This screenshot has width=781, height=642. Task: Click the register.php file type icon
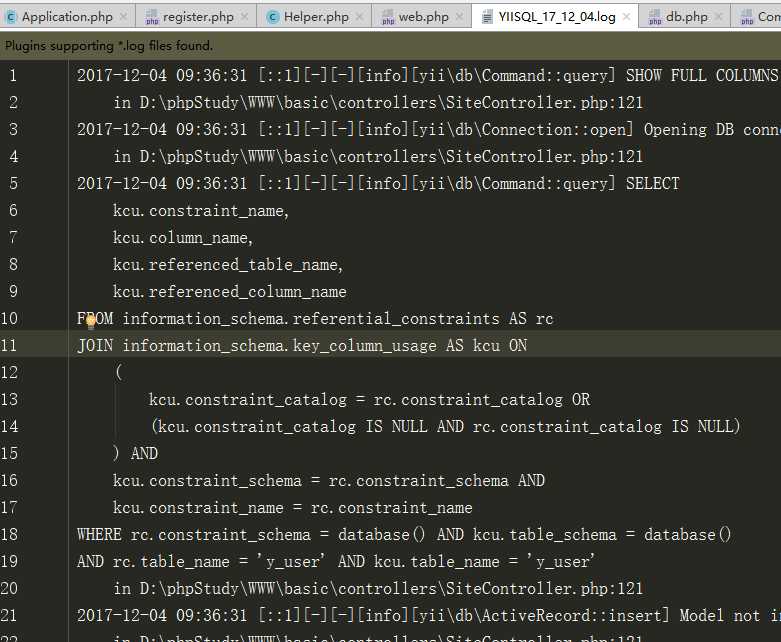tap(152, 17)
